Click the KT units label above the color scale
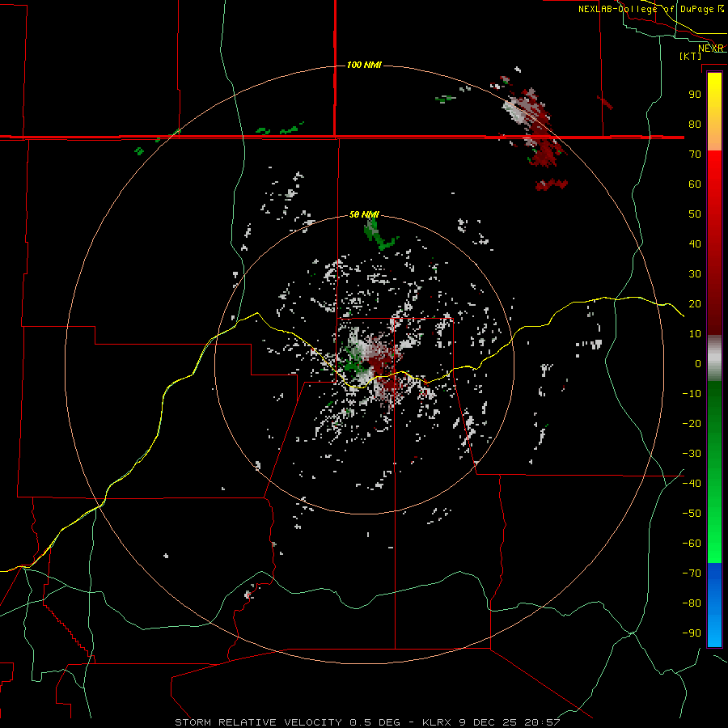Viewport: 728px width, 728px height. tap(691, 56)
